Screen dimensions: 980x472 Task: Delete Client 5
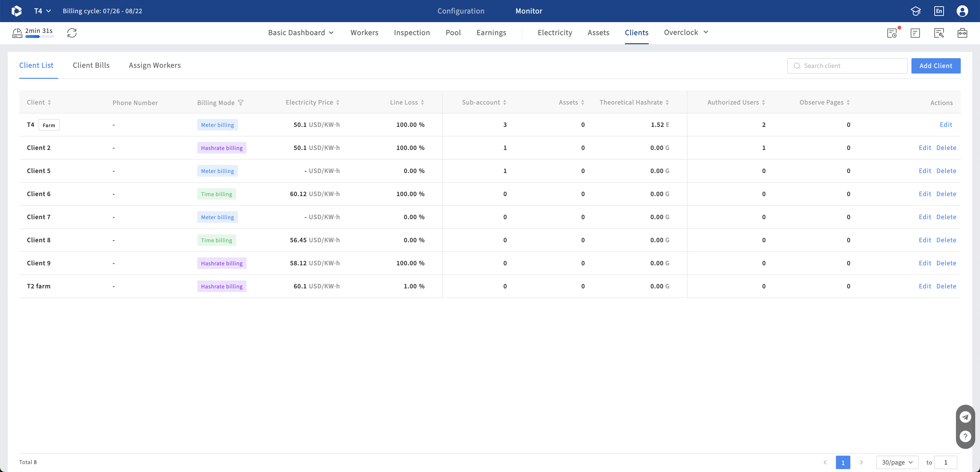946,171
